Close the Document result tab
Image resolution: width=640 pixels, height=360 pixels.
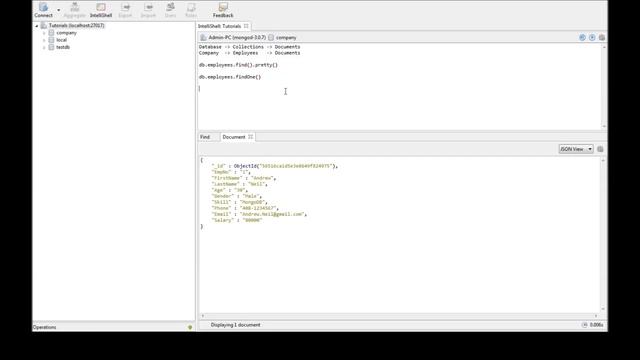click(251, 137)
